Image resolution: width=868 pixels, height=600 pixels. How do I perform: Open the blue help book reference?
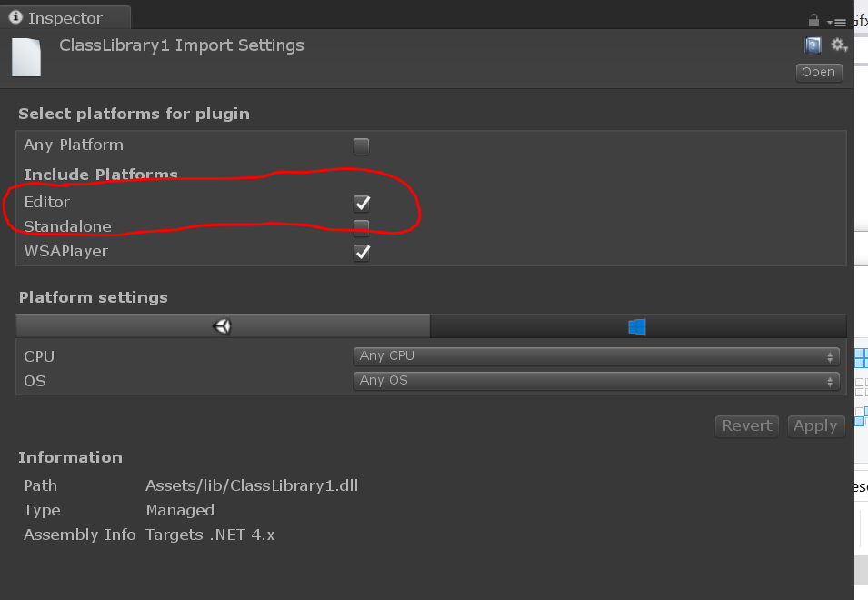813,45
